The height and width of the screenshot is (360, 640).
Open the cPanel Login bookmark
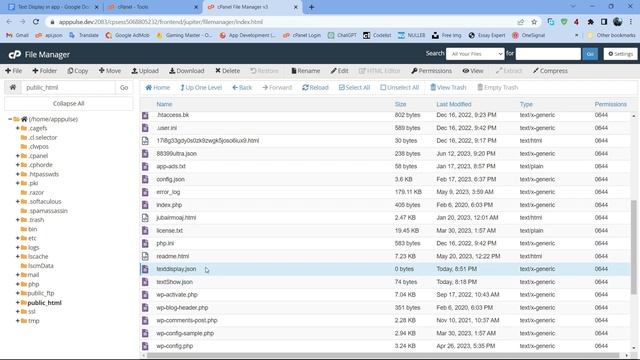(x=302, y=35)
